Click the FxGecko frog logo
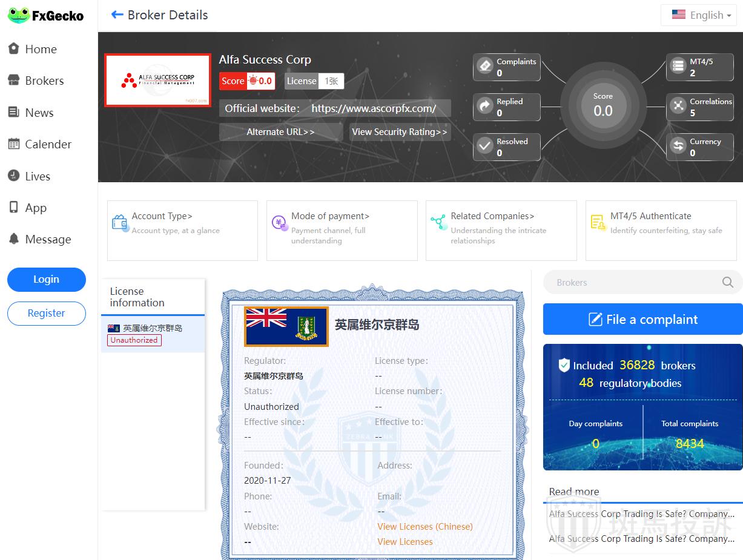This screenshot has width=743, height=560. tap(18, 15)
